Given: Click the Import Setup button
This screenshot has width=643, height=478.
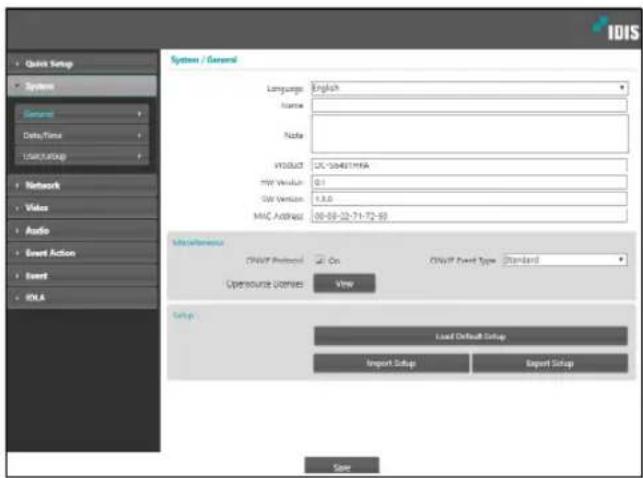Looking at the screenshot, I should (x=391, y=363).
